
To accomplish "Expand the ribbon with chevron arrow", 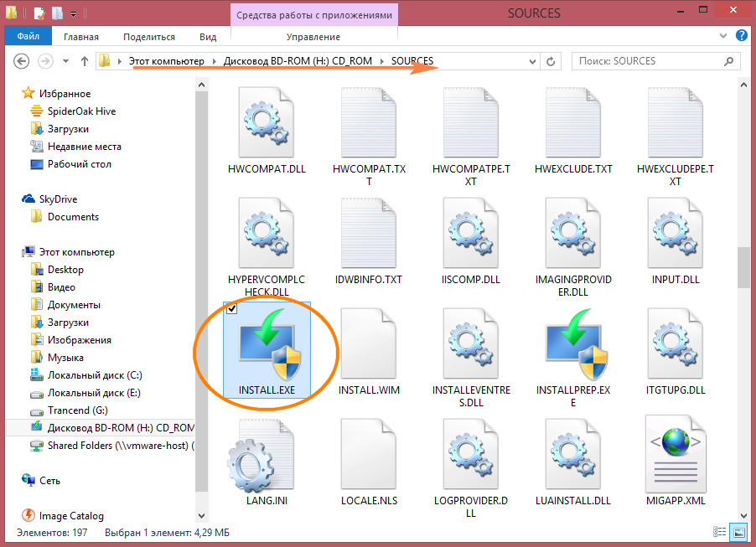I will [x=722, y=35].
